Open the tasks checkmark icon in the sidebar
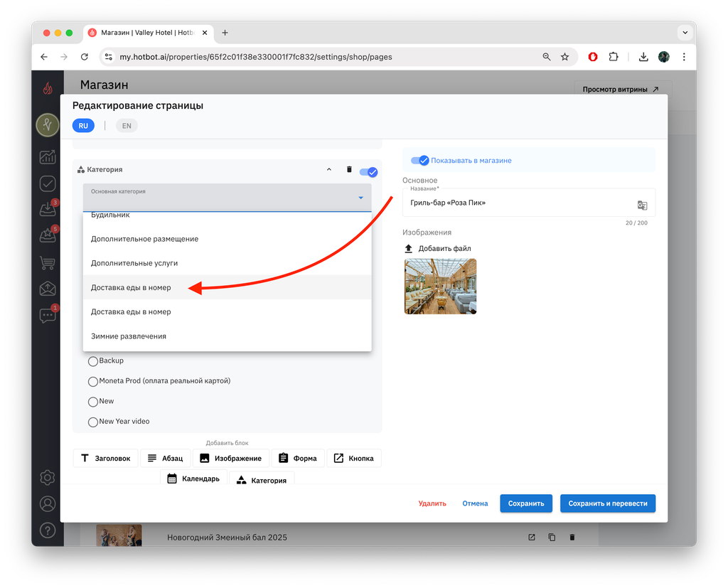 [x=48, y=183]
